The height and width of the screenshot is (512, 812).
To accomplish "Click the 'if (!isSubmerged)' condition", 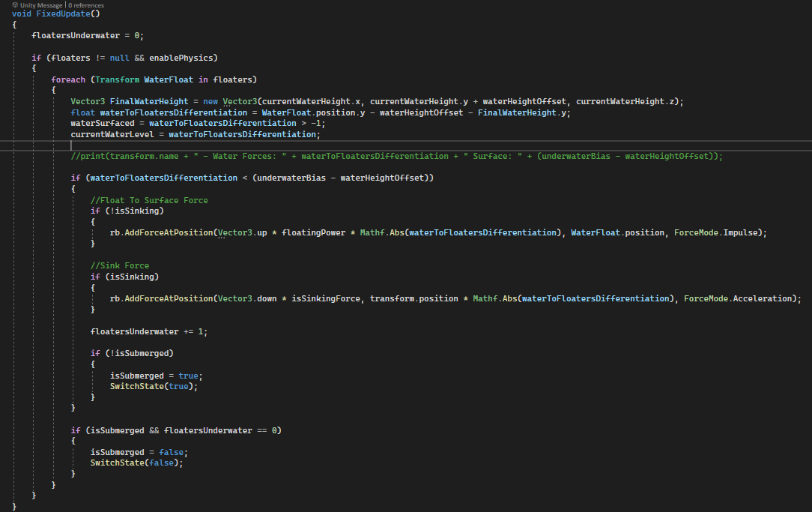I will 132,353.
